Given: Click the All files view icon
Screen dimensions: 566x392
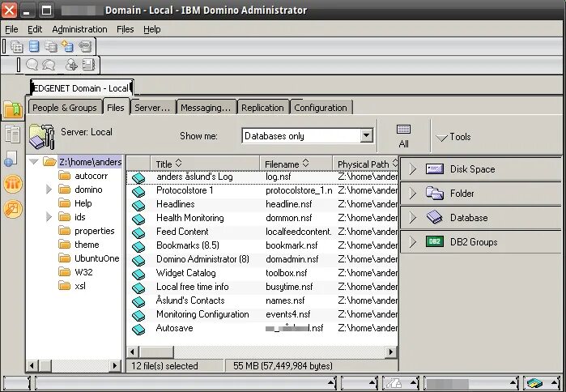Looking at the screenshot, I should tap(403, 136).
